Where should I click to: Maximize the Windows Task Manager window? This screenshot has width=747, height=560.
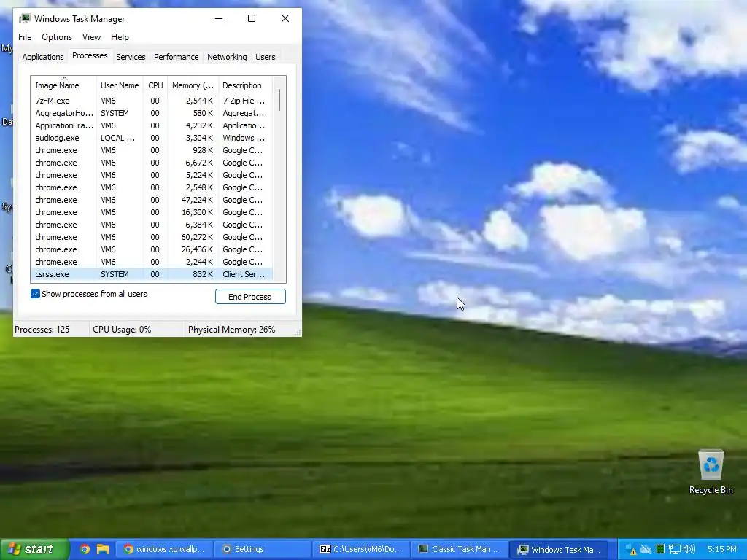point(252,18)
